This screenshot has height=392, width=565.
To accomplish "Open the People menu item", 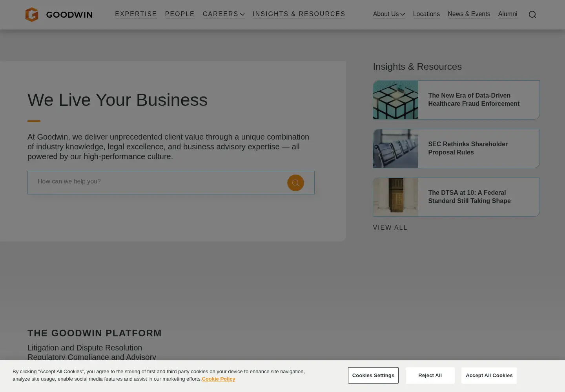I will point(180,14).
